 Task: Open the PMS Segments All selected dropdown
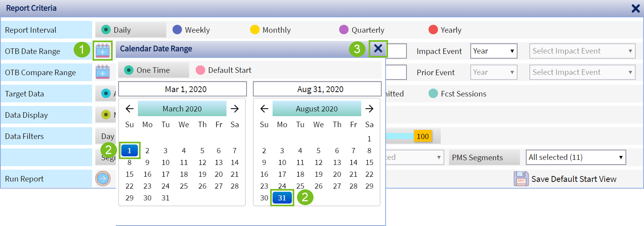coord(576,157)
